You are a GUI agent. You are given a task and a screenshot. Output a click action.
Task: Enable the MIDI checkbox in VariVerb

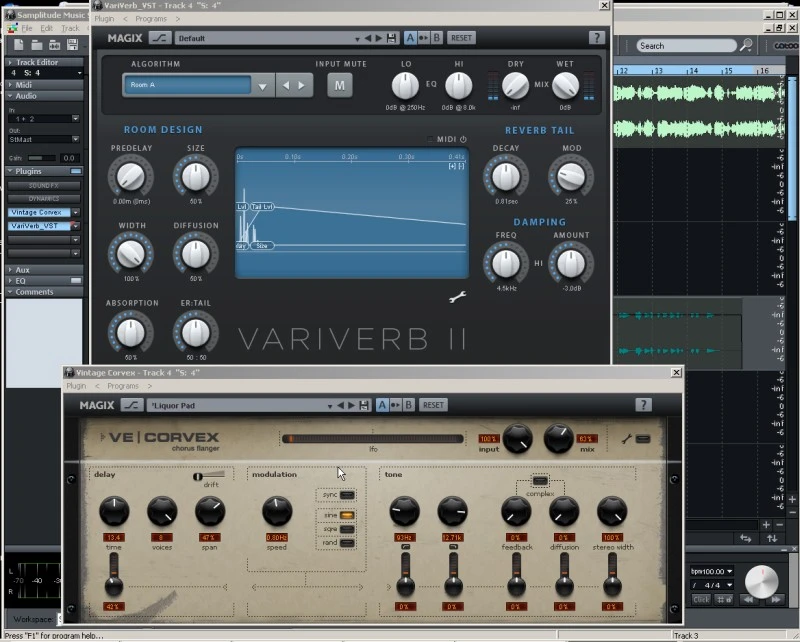(430, 139)
